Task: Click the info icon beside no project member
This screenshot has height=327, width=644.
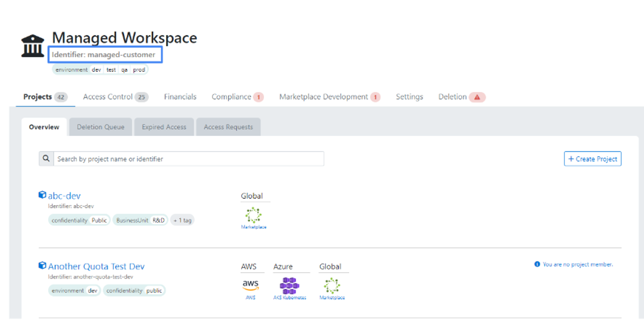Action: 537,264
